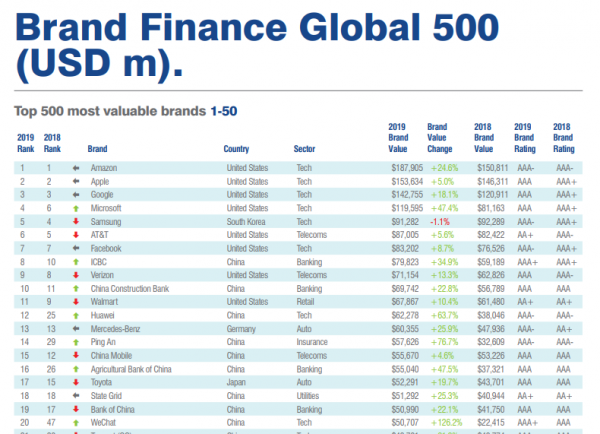
Task: Select the Microsoft brand name
Action: (106, 208)
